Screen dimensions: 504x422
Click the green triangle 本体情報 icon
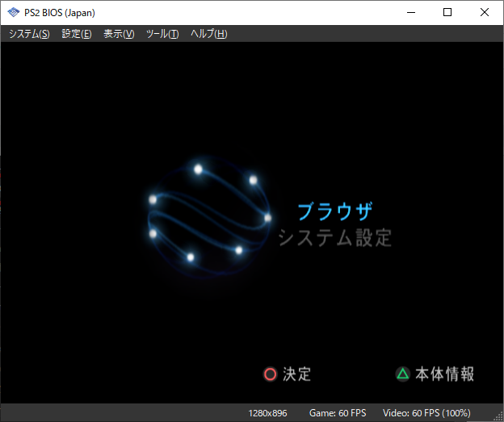(403, 374)
